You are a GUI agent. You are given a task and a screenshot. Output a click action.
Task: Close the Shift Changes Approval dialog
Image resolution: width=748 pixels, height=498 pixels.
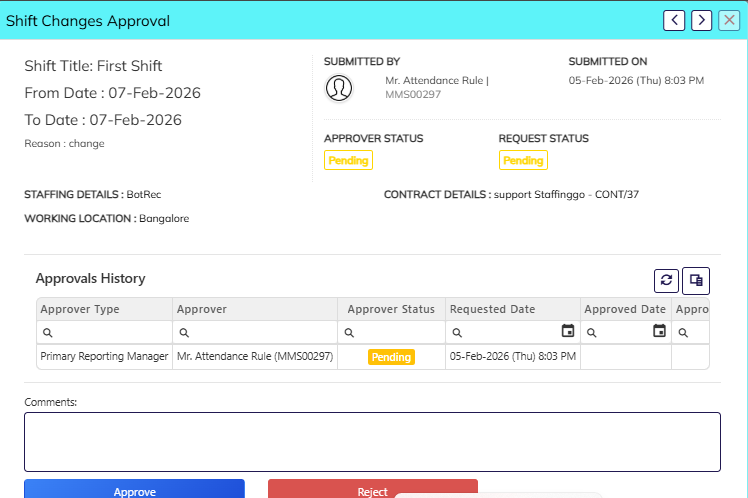coord(729,20)
